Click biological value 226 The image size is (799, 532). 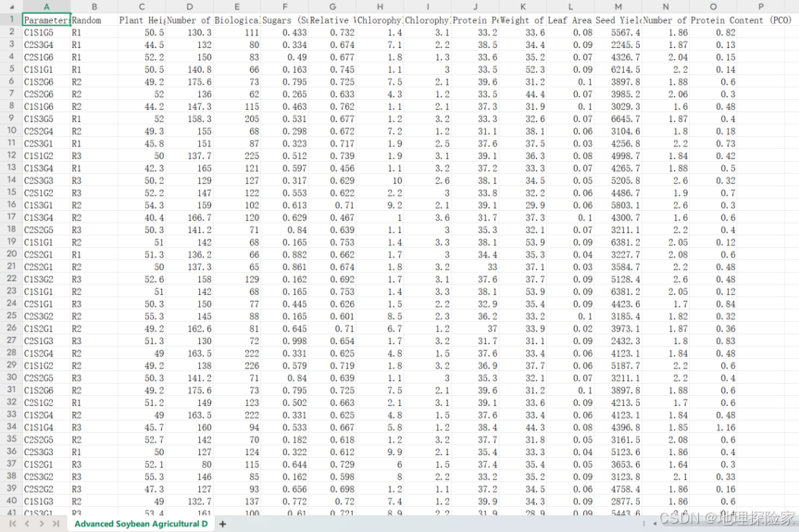tap(237, 365)
